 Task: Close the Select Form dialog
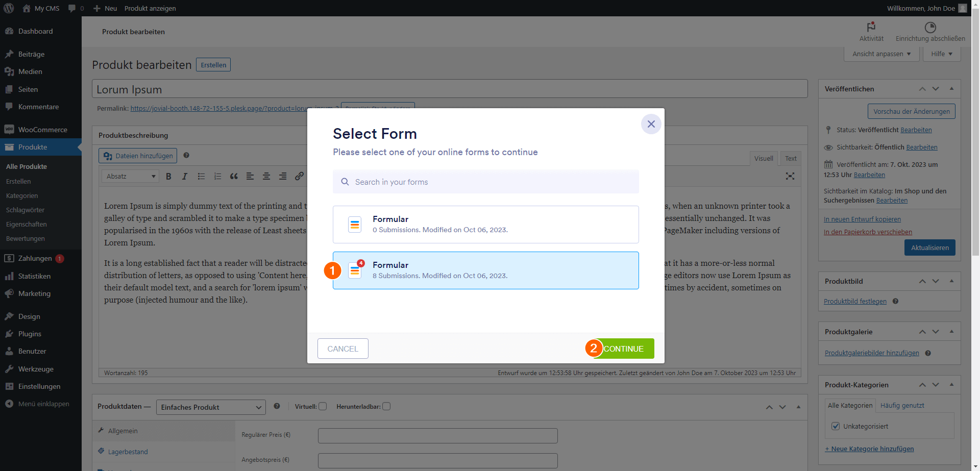(651, 124)
